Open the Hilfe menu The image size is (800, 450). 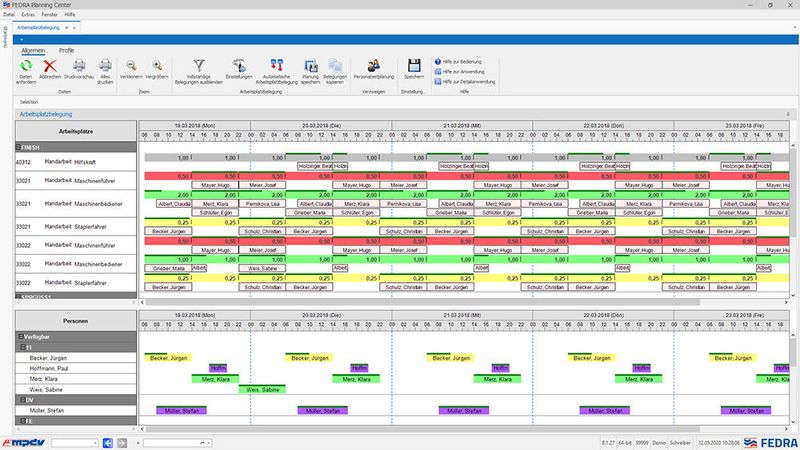click(x=70, y=15)
